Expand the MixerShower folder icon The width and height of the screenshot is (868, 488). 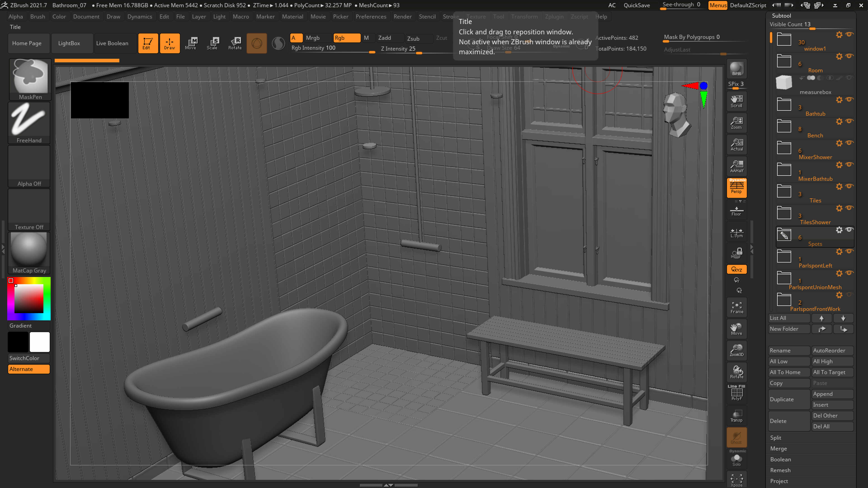[x=784, y=148]
